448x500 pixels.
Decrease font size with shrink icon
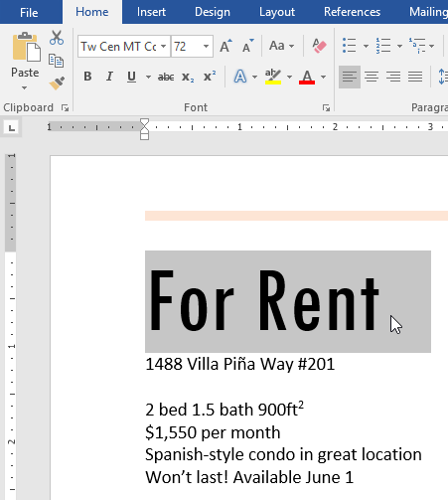point(248,46)
